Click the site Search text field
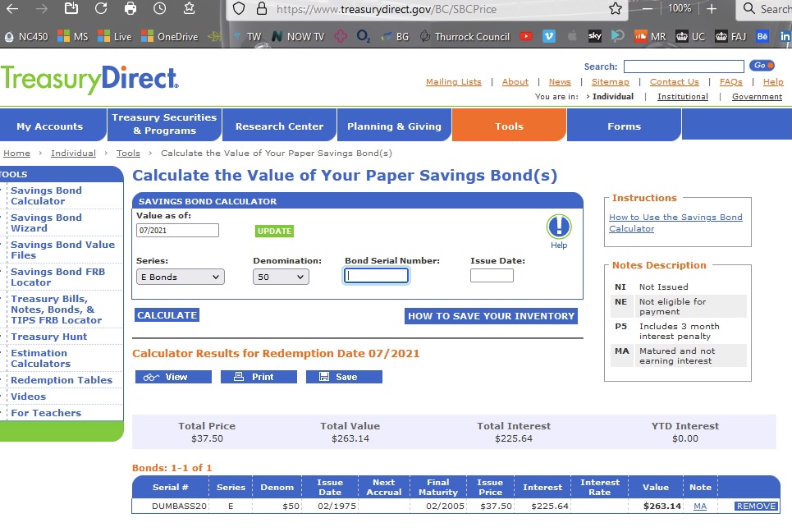This screenshot has width=792, height=532. [x=684, y=66]
